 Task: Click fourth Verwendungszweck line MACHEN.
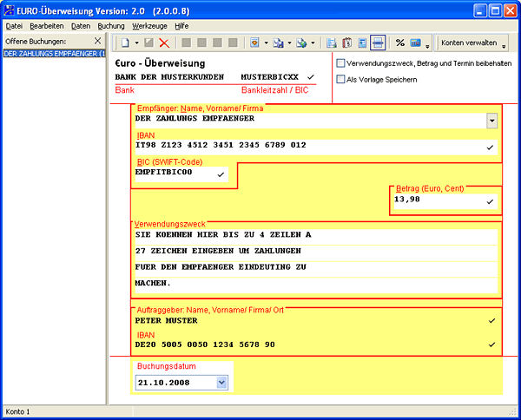point(316,285)
